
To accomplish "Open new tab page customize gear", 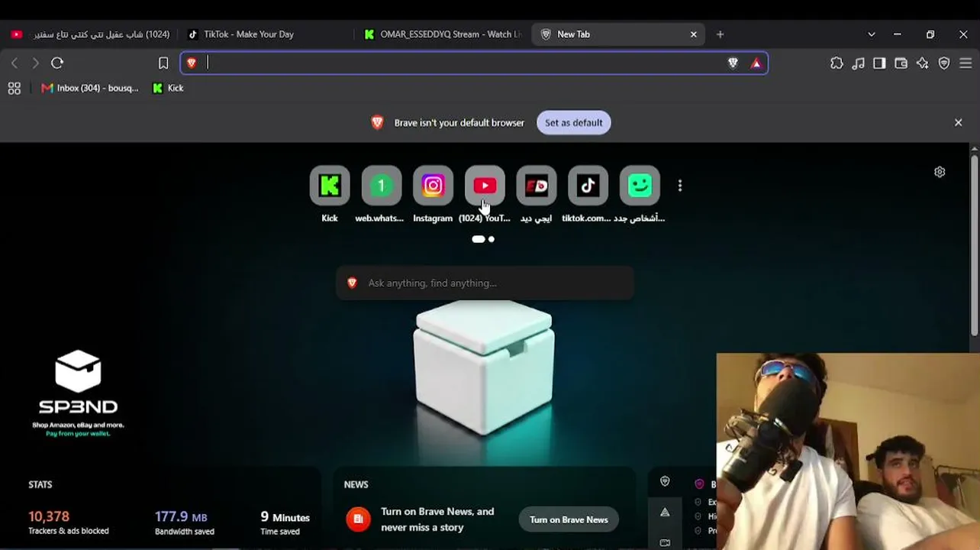I will [x=940, y=172].
